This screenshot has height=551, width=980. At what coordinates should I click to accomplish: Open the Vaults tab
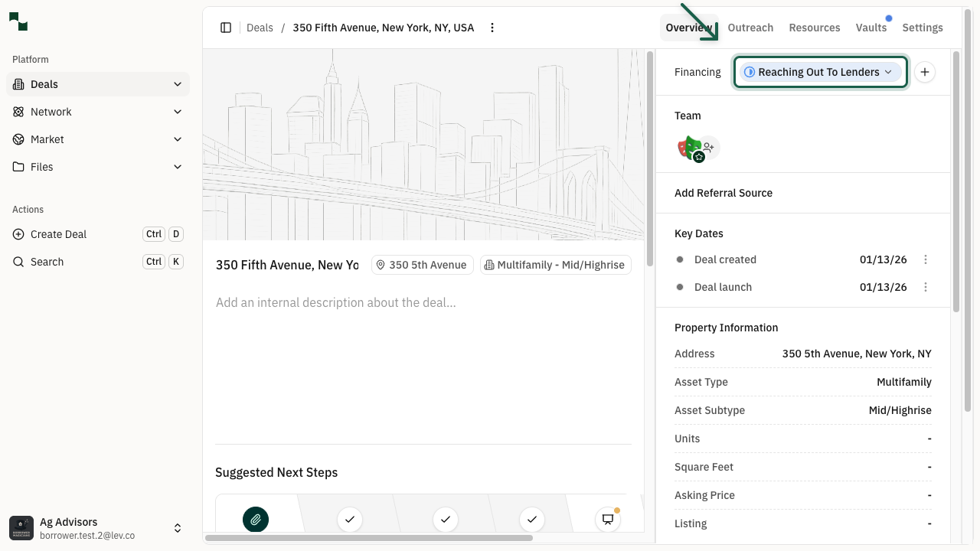(x=871, y=28)
